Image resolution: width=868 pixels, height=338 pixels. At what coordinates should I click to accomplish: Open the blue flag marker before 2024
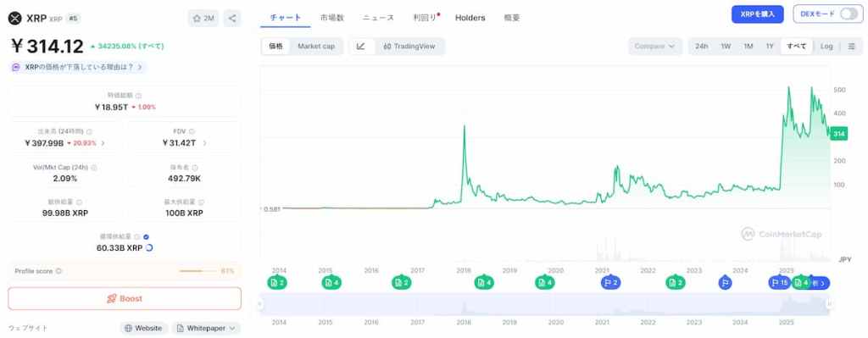(726, 283)
